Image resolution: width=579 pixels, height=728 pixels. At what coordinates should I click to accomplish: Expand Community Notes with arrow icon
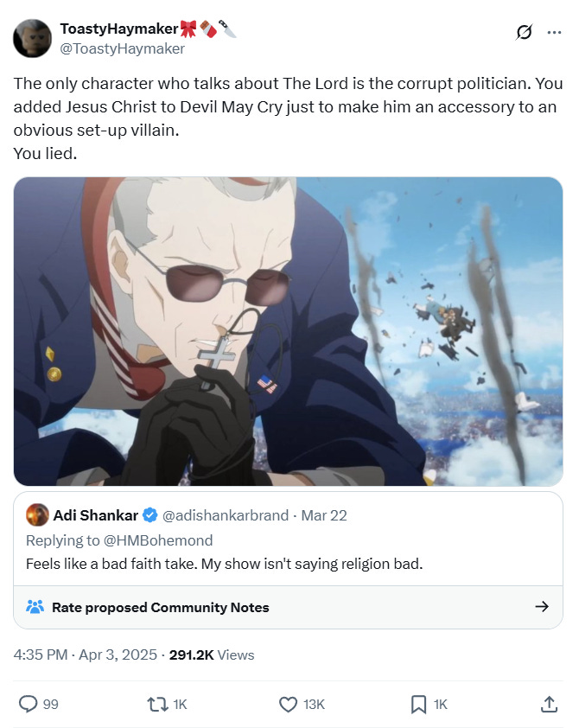click(x=542, y=606)
